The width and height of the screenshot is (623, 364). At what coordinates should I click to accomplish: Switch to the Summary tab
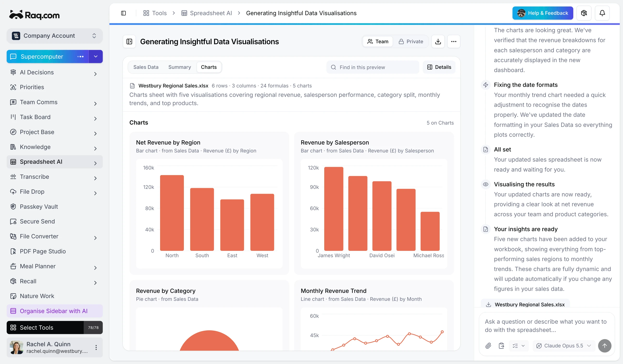[x=180, y=67]
